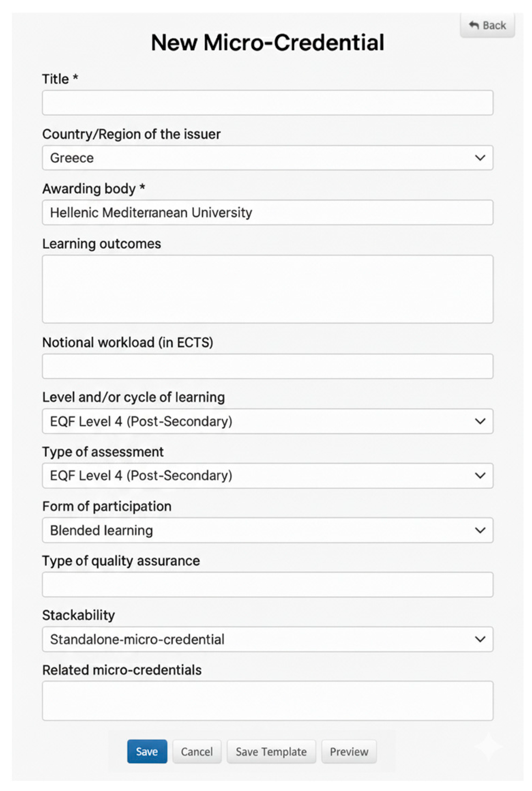Click the Blended learning dropdown chevron
Viewport: 532px width, 791px height.
480,530
